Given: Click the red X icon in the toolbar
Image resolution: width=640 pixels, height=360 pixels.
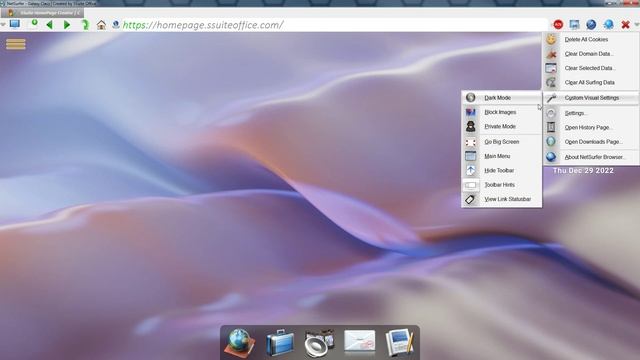Looking at the screenshot, I should [x=625, y=25].
